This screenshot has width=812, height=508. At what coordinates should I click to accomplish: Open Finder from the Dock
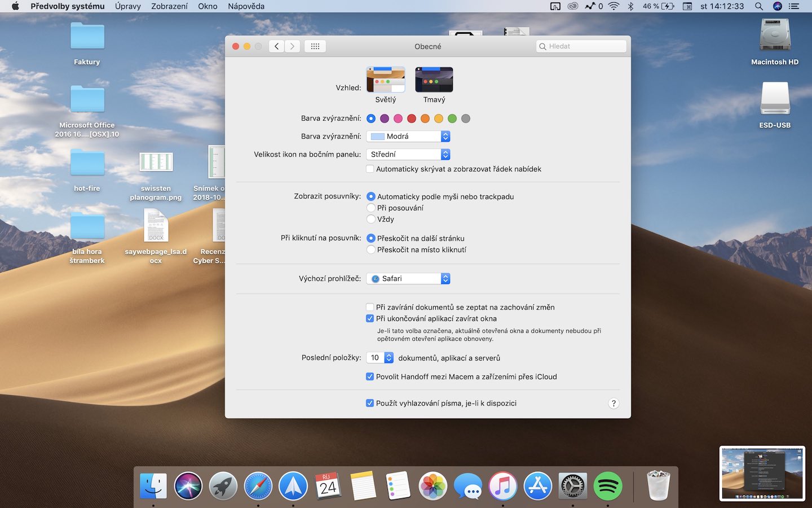pos(153,485)
